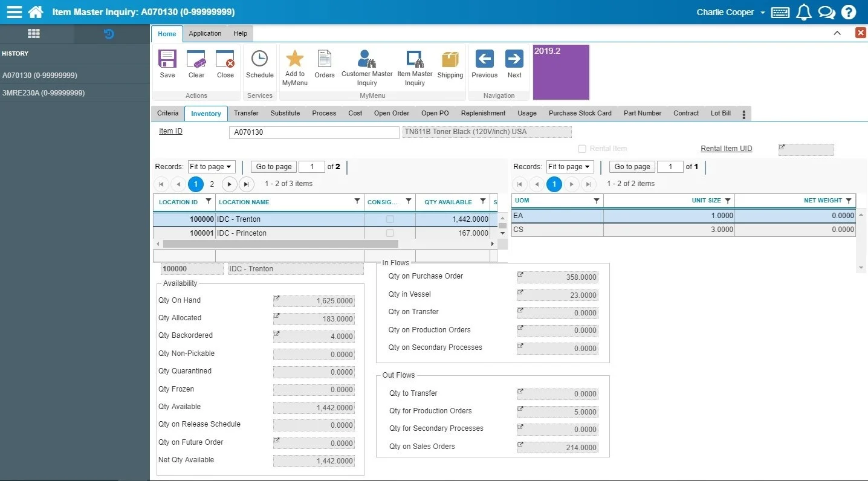
Task: Click the purple 2019.2 color tile
Action: [x=560, y=72]
